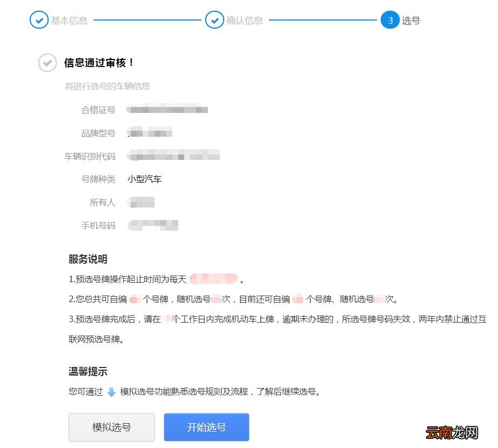Click the blurred 手机号码 value
The height and width of the screenshot is (448, 498).
[x=153, y=225]
